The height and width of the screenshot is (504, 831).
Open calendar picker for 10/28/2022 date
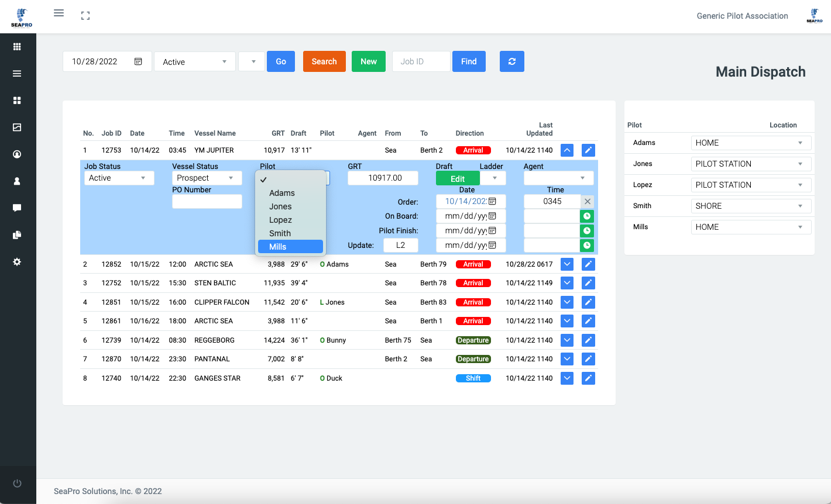pyautogui.click(x=138, y=61)
